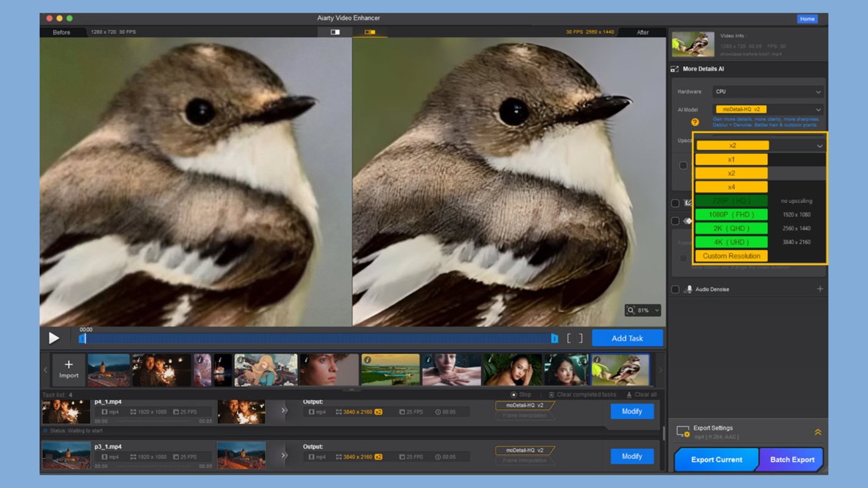Select 4K (UHD) resolution option

click(731, 242)
